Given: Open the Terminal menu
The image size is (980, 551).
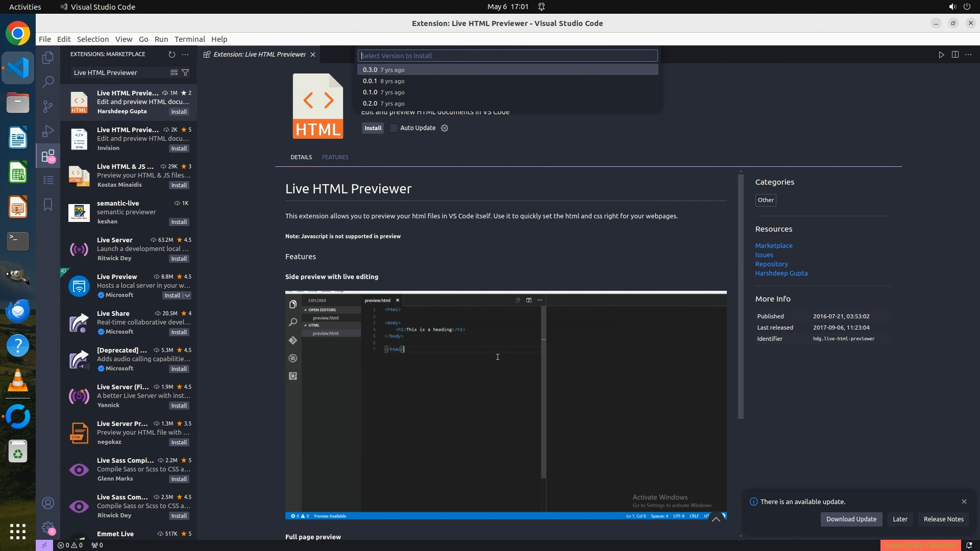Looking at the screenshot, I should [189, 39].
